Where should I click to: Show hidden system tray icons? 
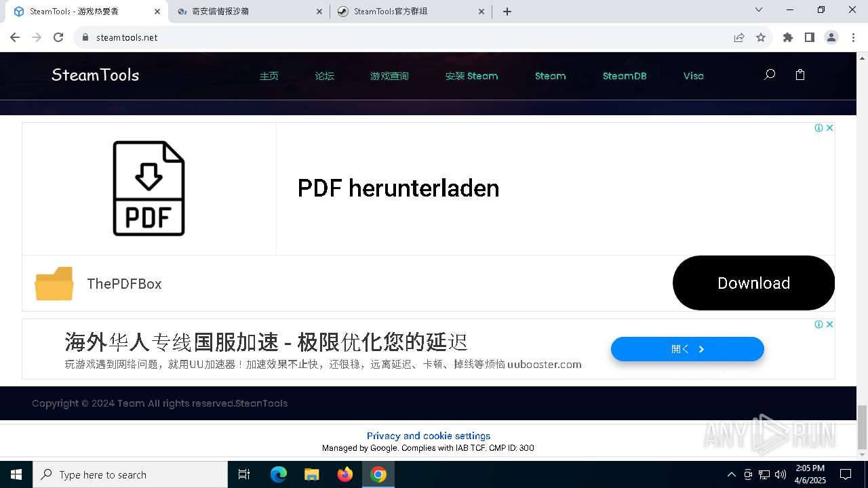pos(731,474)
